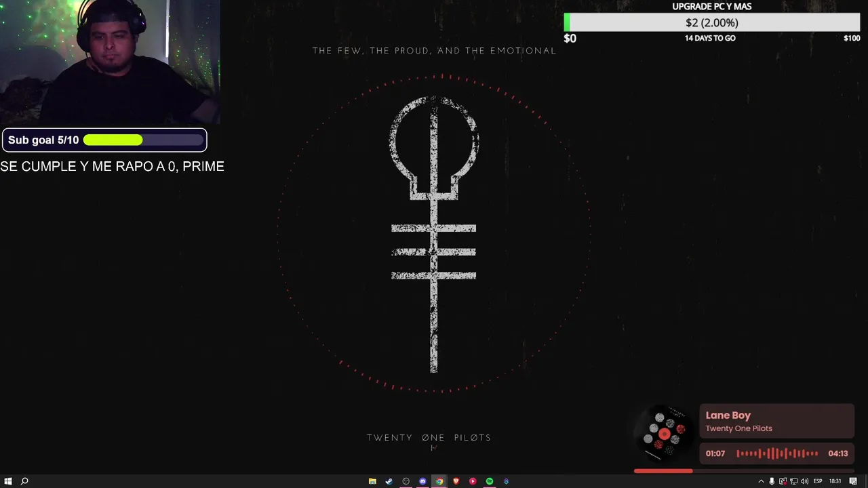The width and height of the screenshot is (868, 488).
Task: Open OBS Studio taskbar icon
Action: (406, 481)
